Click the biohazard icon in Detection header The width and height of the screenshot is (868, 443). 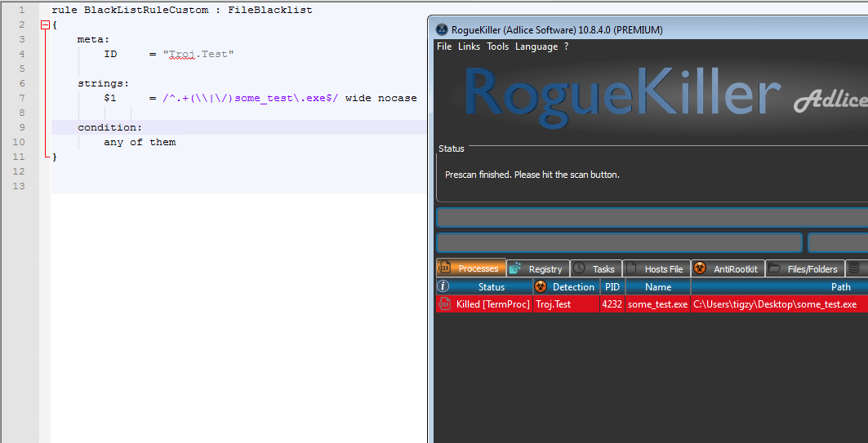(541, 286)
